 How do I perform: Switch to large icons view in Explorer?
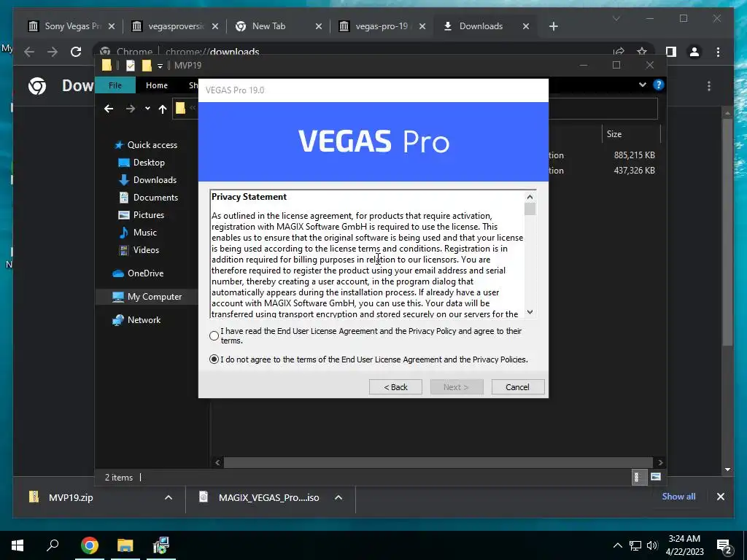656,477
